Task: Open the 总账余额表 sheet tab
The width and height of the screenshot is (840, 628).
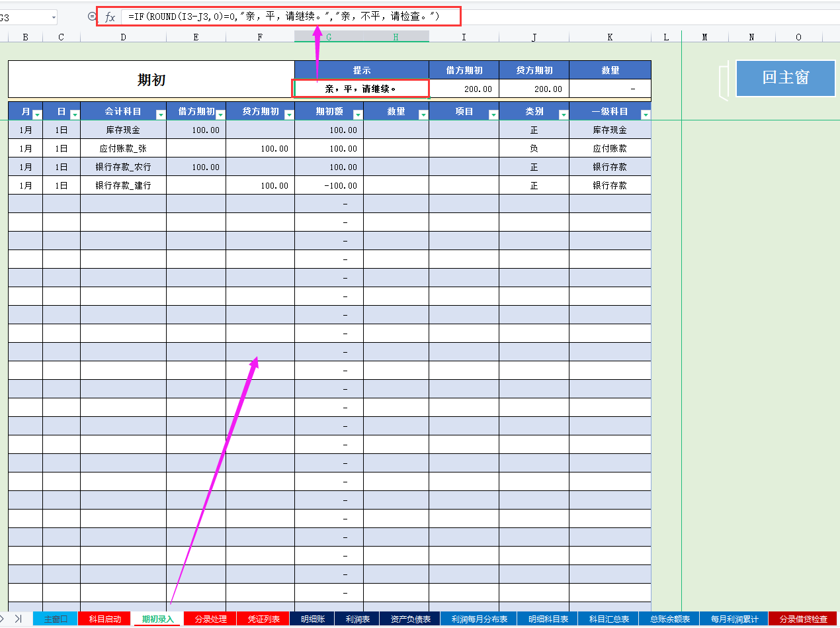Action: [x=669, y=619]
